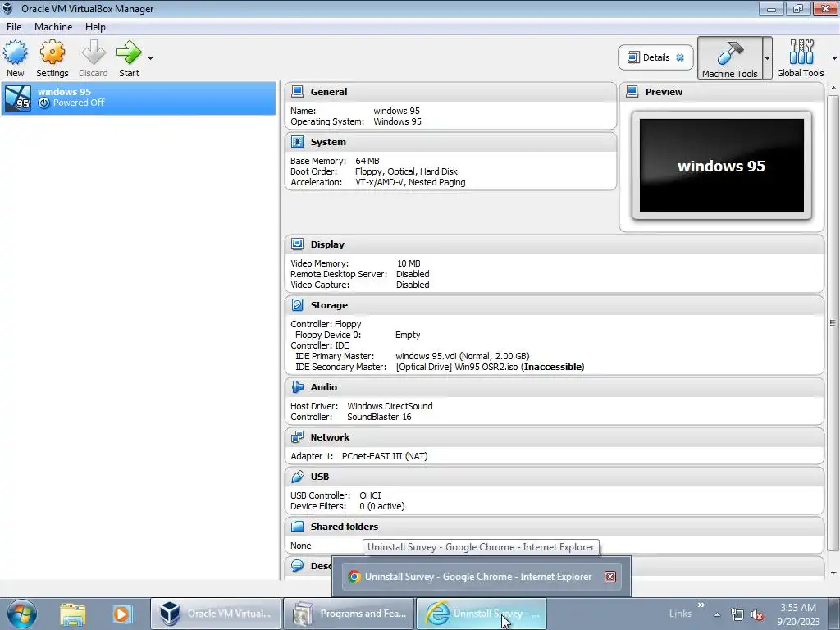Click the muted volume tray icon
Screen dimensions: 840x630
click(x=756, y=614)
